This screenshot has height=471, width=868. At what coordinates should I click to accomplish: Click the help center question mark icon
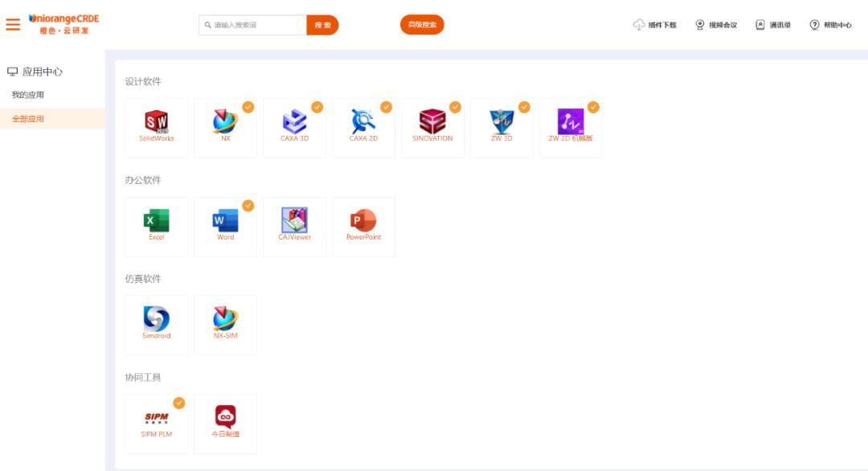click(814, 25)
